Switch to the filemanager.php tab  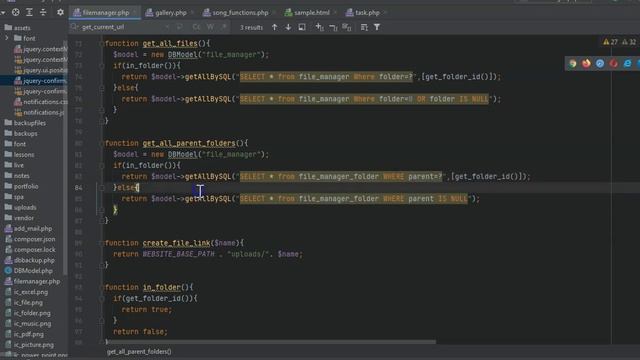click(105, 13)
